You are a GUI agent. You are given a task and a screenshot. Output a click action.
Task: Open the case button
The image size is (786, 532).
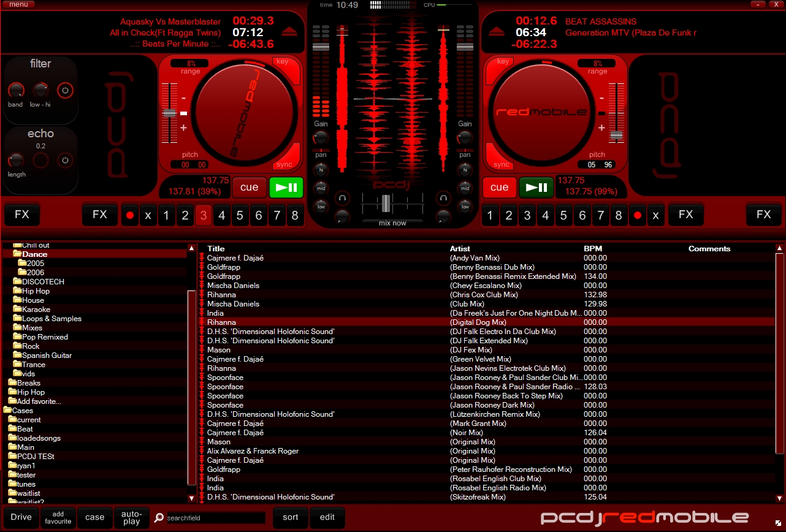[x=95, y=518]
